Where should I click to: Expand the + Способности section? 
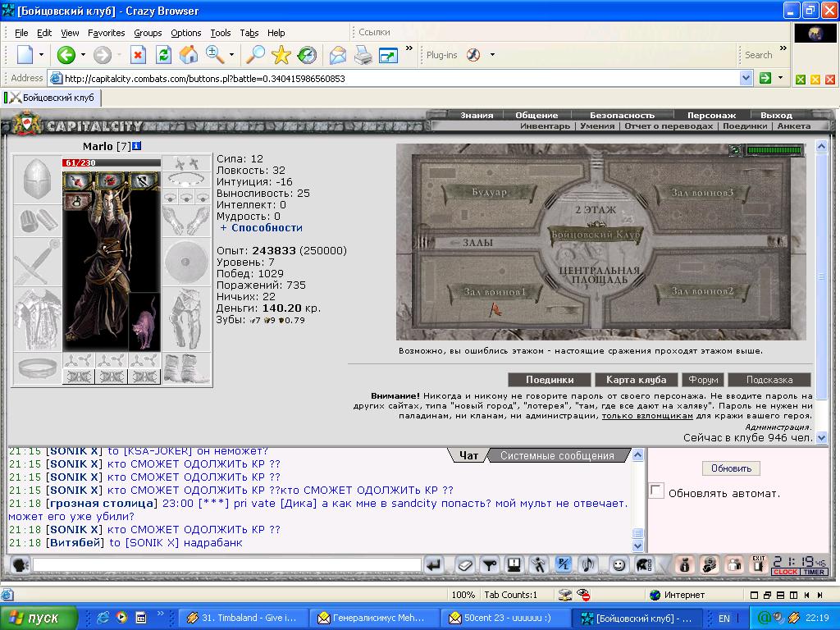click(262, 228)
